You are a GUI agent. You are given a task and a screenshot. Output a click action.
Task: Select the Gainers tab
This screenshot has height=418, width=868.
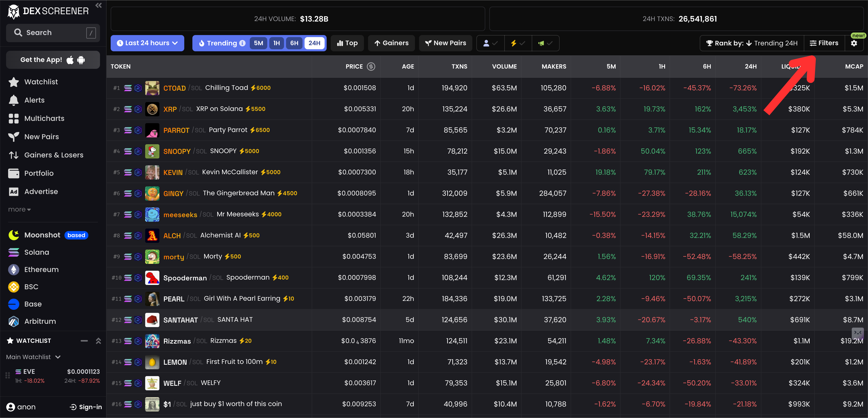[391, 43]
